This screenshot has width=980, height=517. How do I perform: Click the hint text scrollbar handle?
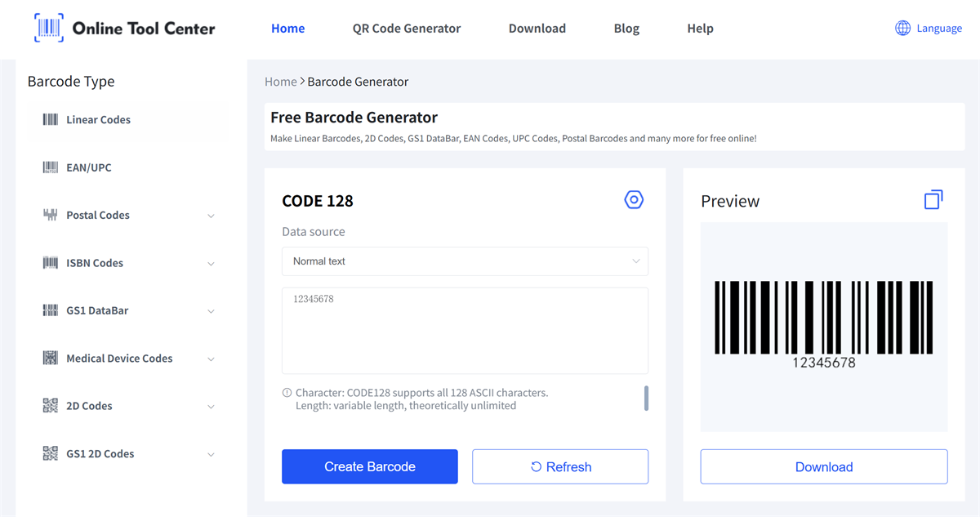[x=647, y=399]
